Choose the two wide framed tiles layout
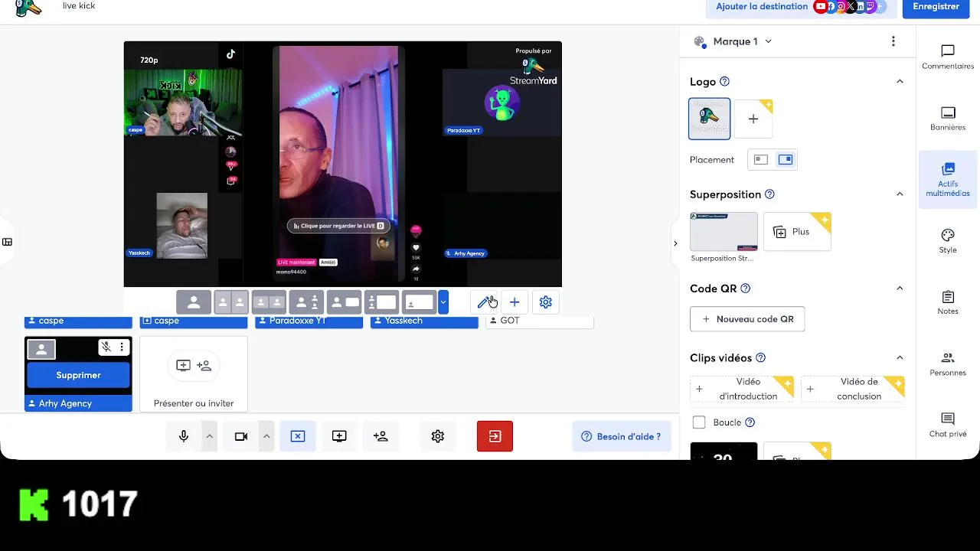The width and height of the screenshot is (980, 551). point(269,302)
